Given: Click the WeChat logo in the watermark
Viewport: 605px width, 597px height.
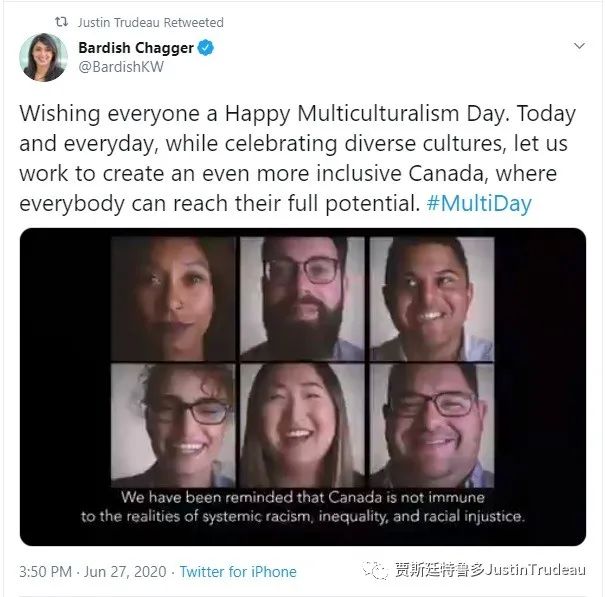Looking at the screenshot, I should tap(375, 570).
